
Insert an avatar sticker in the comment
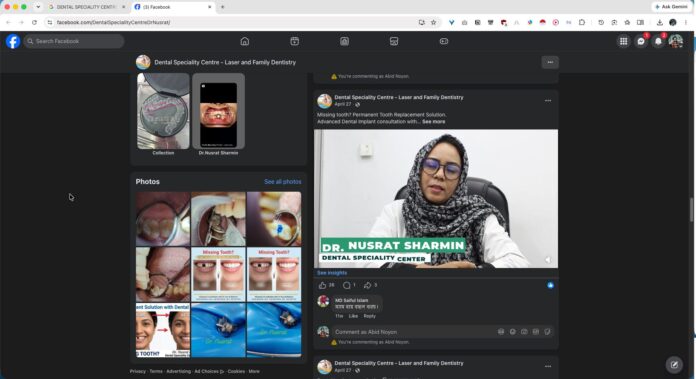coord(501,332)
